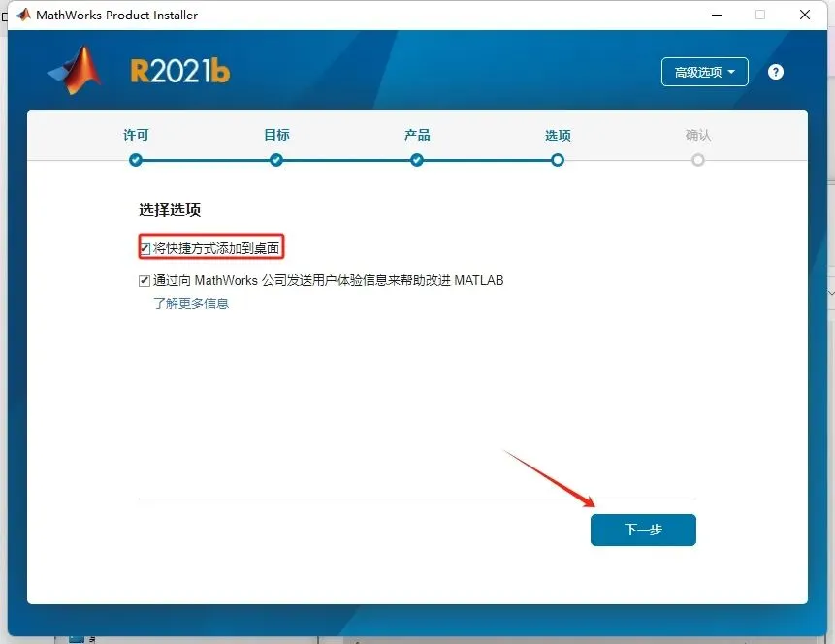Click the MATLAB logo in header
Viewport: 835px width, 644px height.
click(x=75, y=70)
